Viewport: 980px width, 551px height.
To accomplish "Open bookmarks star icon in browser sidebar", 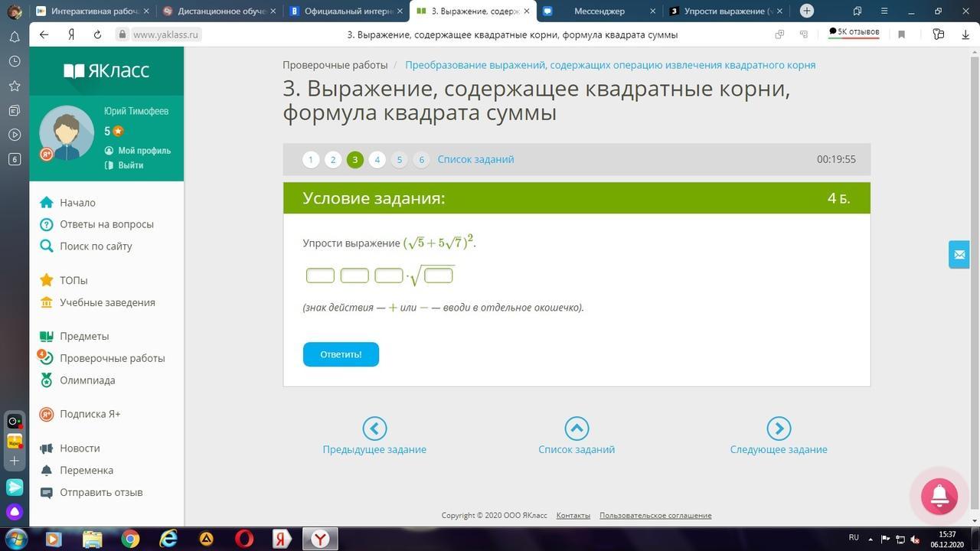I will point(15,86).
